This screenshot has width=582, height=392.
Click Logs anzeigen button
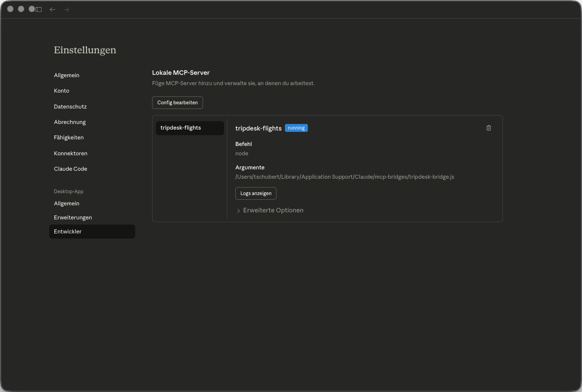[255, 193]
